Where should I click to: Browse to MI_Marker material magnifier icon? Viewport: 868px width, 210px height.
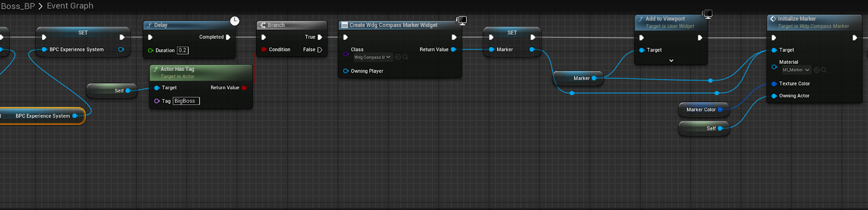[824, 70]
